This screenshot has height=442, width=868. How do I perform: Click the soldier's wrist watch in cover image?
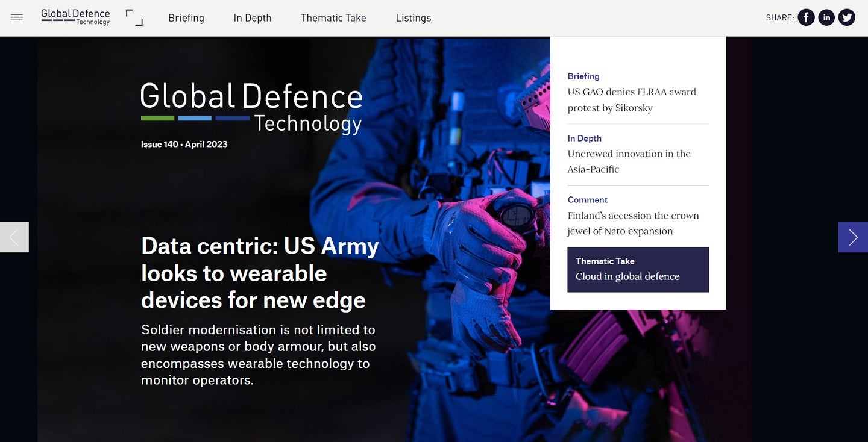click(x=518, y=213)
